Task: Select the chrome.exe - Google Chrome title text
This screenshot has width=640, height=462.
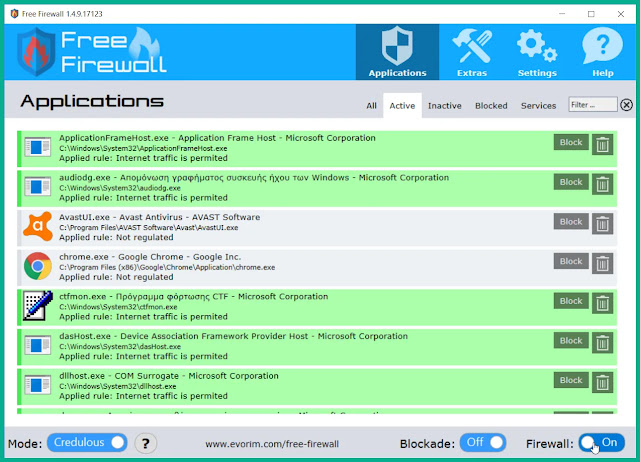Action: click(150, 257)
